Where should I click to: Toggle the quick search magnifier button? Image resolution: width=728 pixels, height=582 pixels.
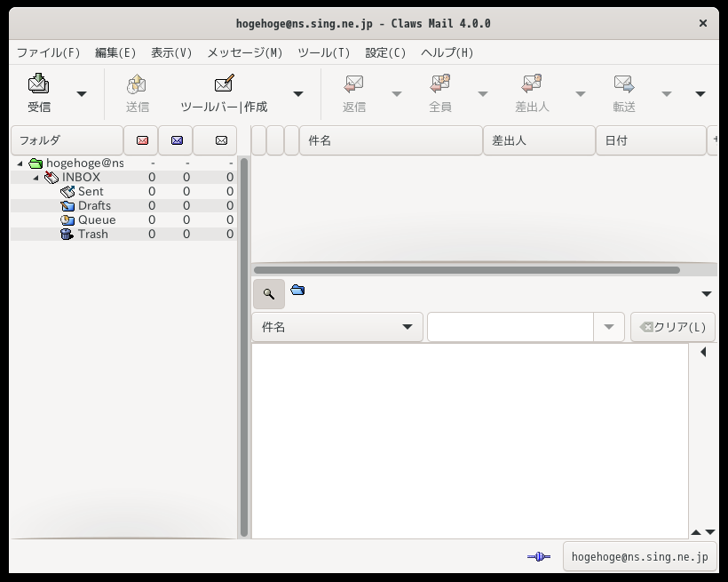pos(269,294)
